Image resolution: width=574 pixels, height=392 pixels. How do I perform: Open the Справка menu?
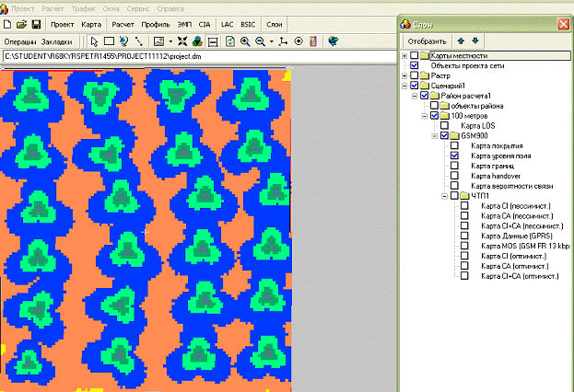point(170,7)
